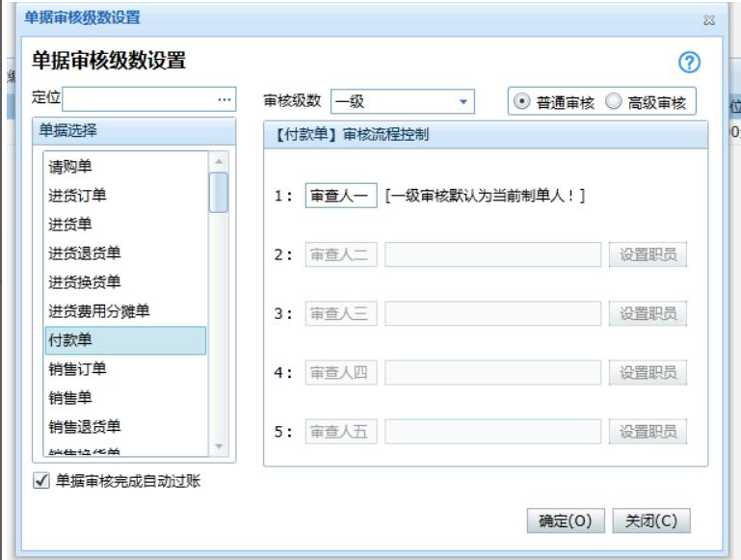
Task: Click the list scrollbar up arrow
Action: 219,162
